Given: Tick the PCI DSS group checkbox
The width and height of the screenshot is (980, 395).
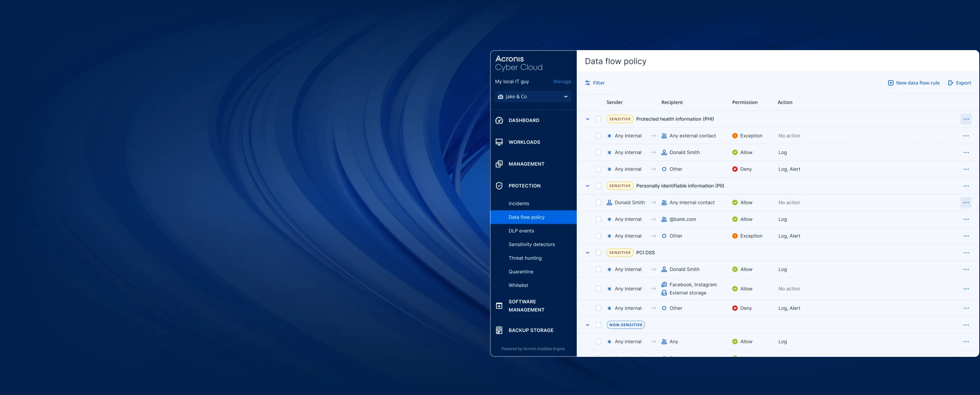Looking at the screenshot, I should [598, 252].
